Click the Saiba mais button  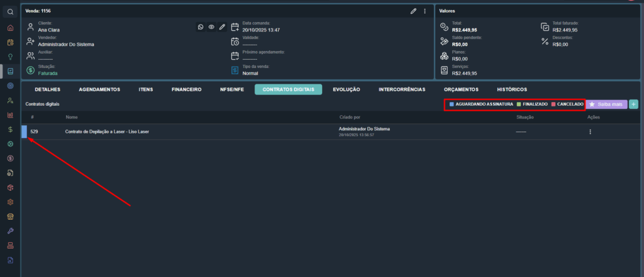606,104
